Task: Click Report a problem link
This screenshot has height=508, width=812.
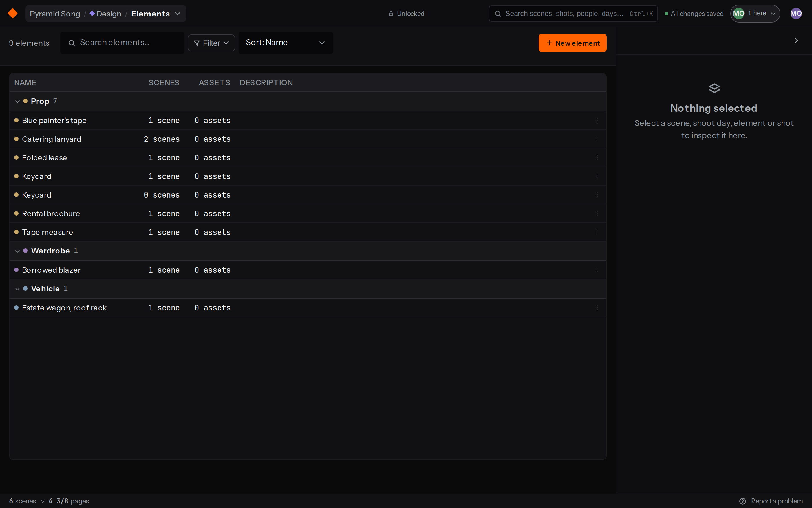Action: point(776,501)
